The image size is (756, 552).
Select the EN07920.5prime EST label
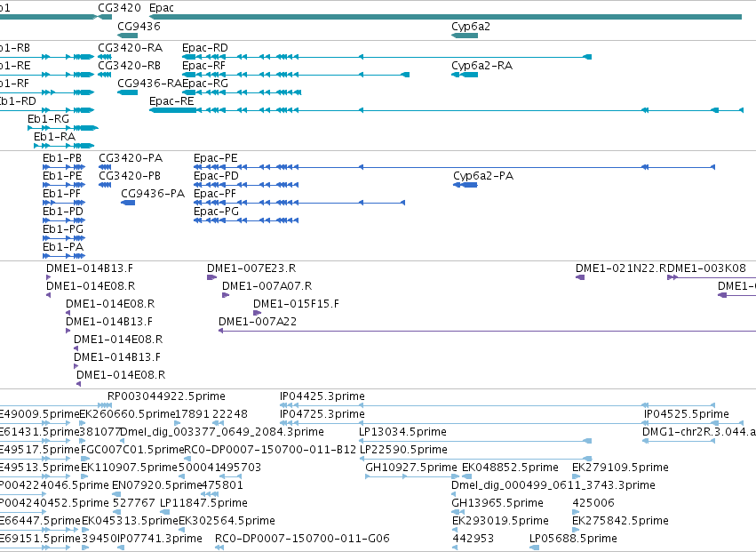pyautogui.click(x=155, y=485)
